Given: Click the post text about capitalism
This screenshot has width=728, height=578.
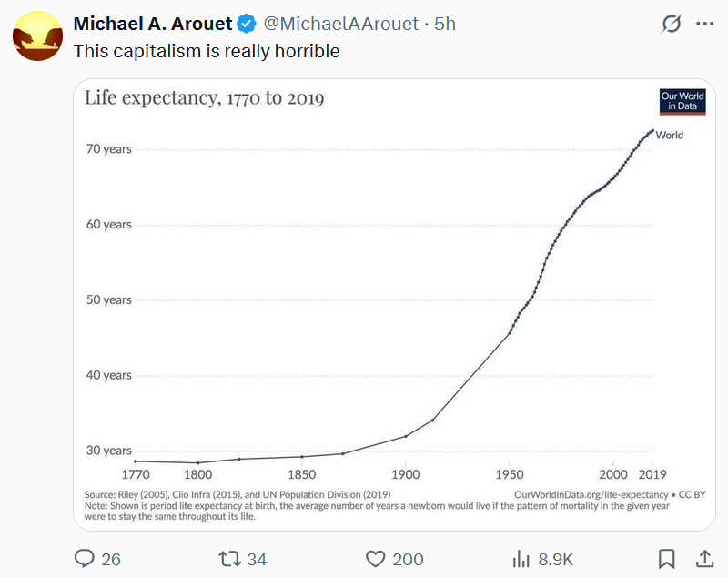Looking at the screenshot, I should 207,51.
